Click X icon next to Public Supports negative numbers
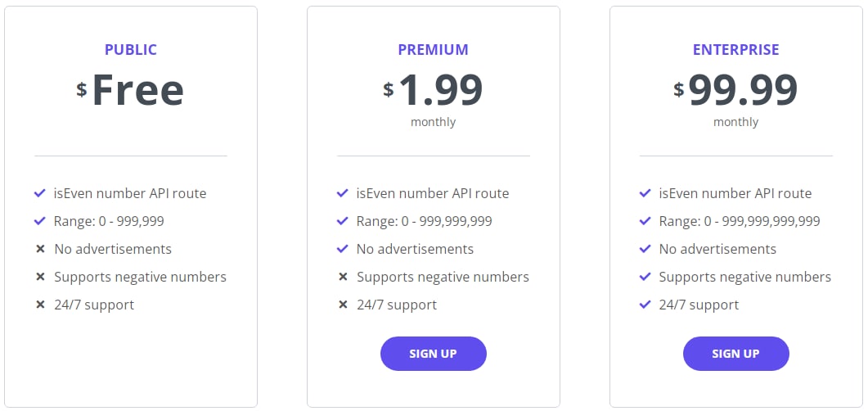The height and width of the screenshot is (411, 868). [40, 277]
